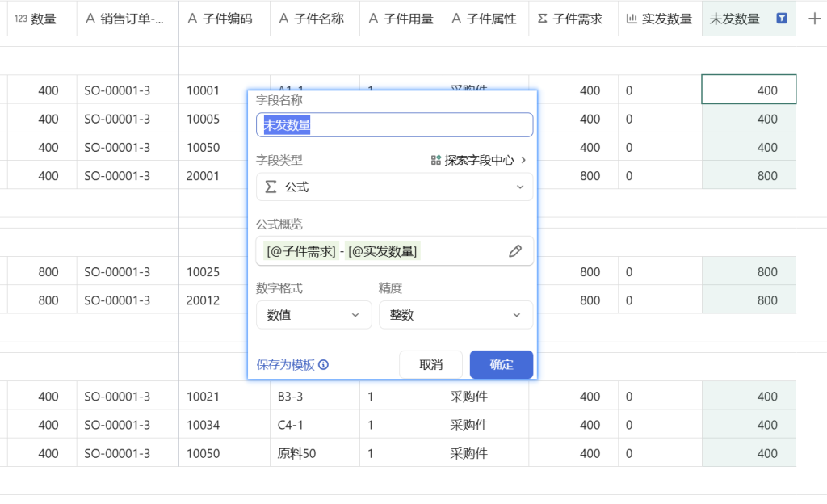Viewport: 827px width, 504px height.
Task: Select the 实发数量 column header
Action: (660, 19)
